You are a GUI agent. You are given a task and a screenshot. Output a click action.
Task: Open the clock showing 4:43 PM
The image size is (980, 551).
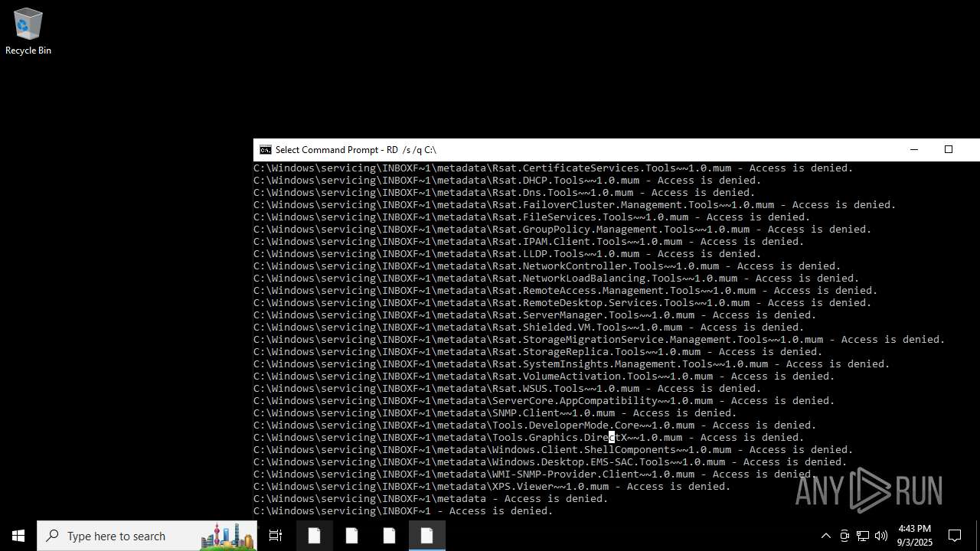point(915,536)
